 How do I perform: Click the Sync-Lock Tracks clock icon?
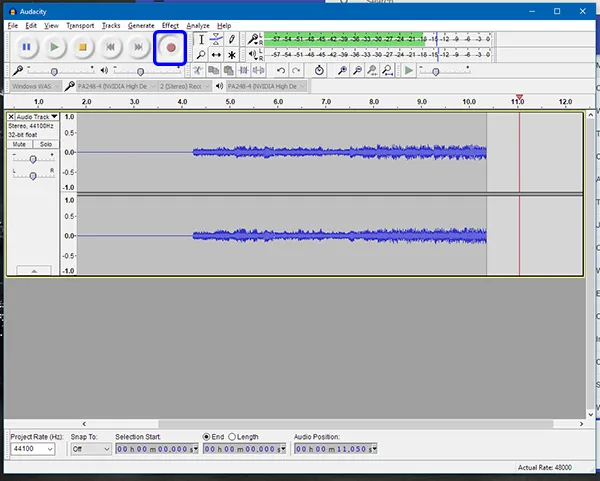[319, 70]
